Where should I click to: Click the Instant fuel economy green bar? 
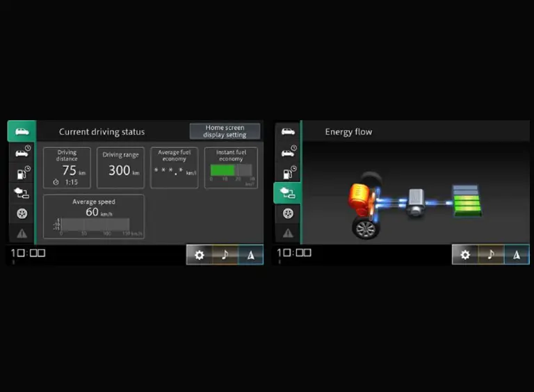pos(223,170)
